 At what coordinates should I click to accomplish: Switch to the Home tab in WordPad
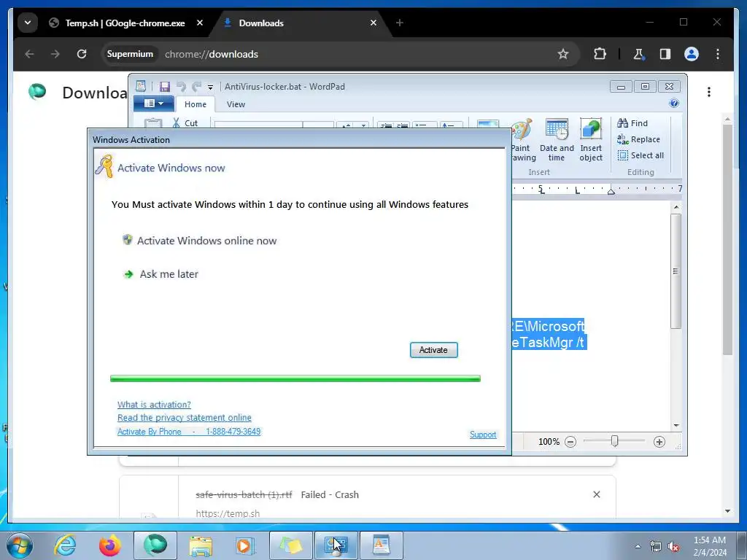[196, 104]
